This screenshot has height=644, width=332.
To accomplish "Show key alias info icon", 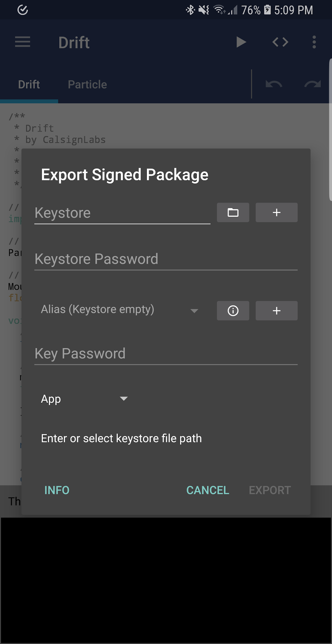I will 233,311.
